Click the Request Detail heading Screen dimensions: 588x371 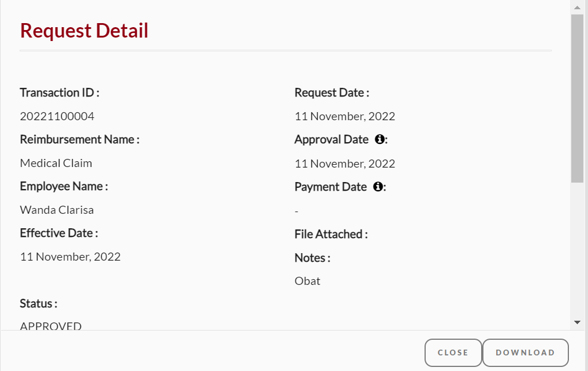[x=84, y=31]
